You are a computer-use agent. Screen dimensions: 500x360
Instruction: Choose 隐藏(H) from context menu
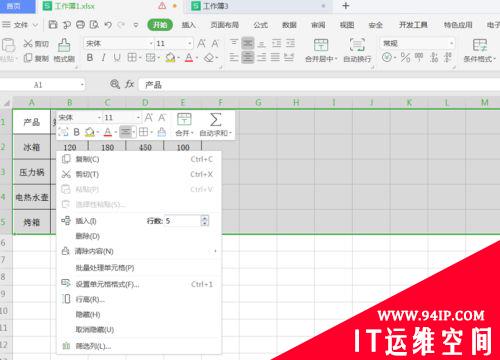point(139,314)
